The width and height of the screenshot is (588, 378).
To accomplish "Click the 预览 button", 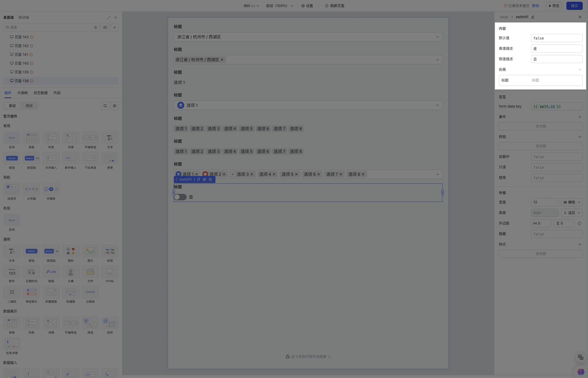I will tap(554, 6).
